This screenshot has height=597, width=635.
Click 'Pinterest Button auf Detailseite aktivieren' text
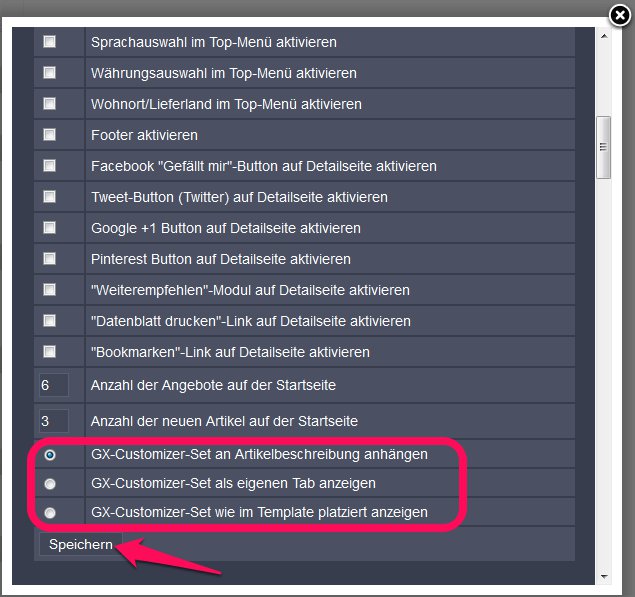tap(221, 259)
